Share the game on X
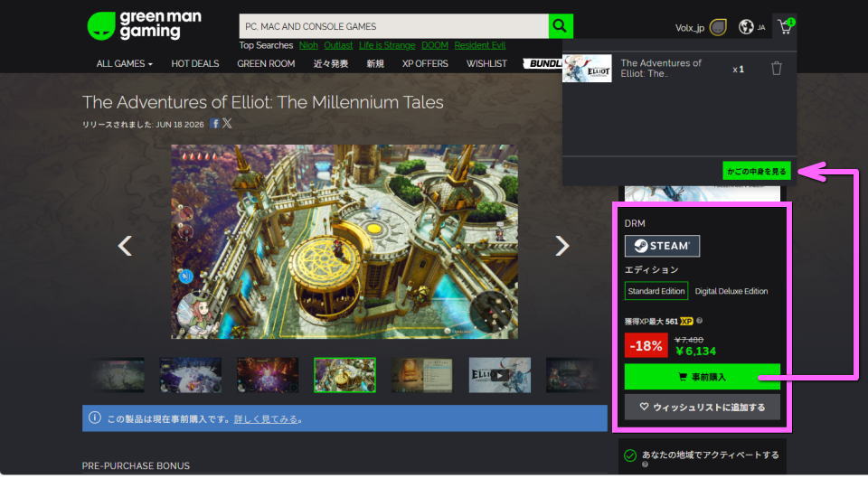The width and height of the screenshot is (868, 488). pos(227,123)
